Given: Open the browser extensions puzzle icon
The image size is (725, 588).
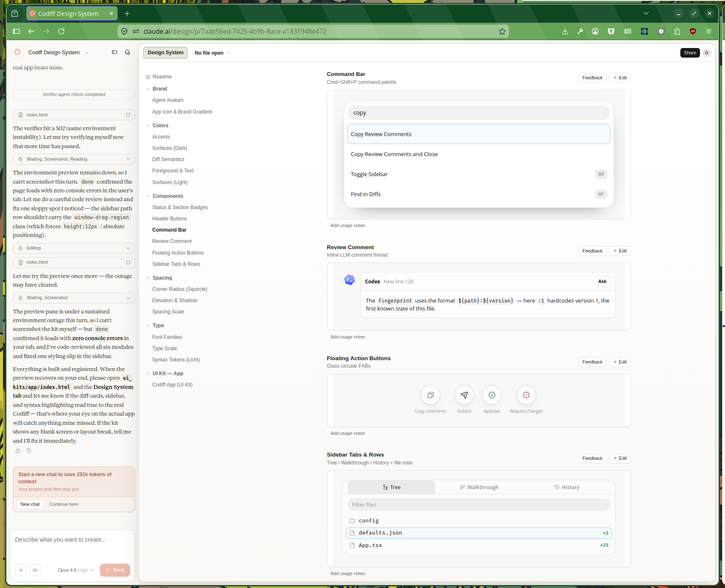Looking at the screenshot, I should (677, 31).
